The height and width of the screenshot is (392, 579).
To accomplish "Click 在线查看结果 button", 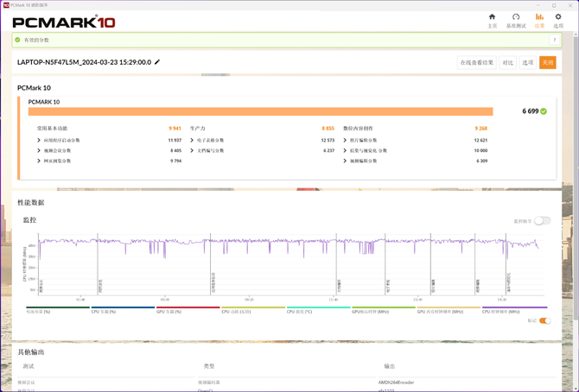I will click(x=476, y=62).
